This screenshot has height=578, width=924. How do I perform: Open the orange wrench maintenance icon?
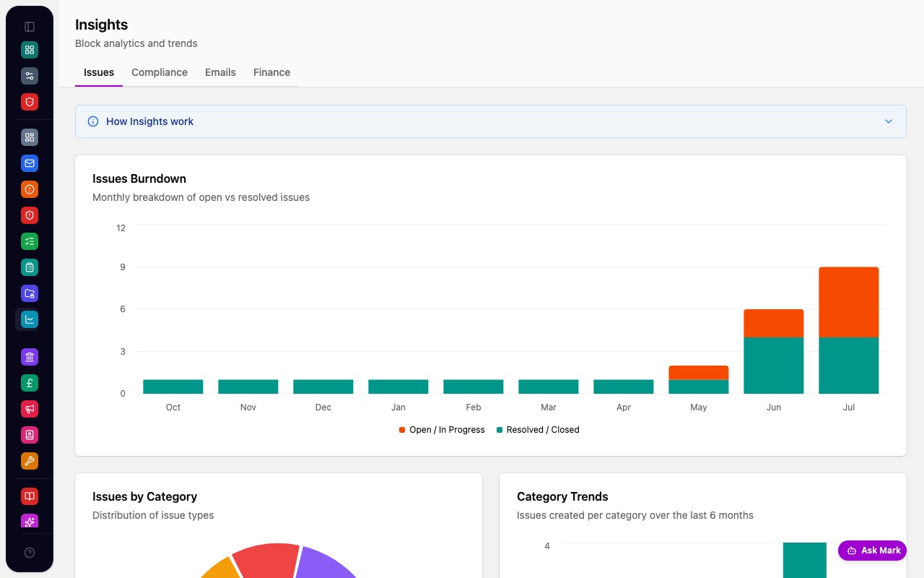click(30, 461)
